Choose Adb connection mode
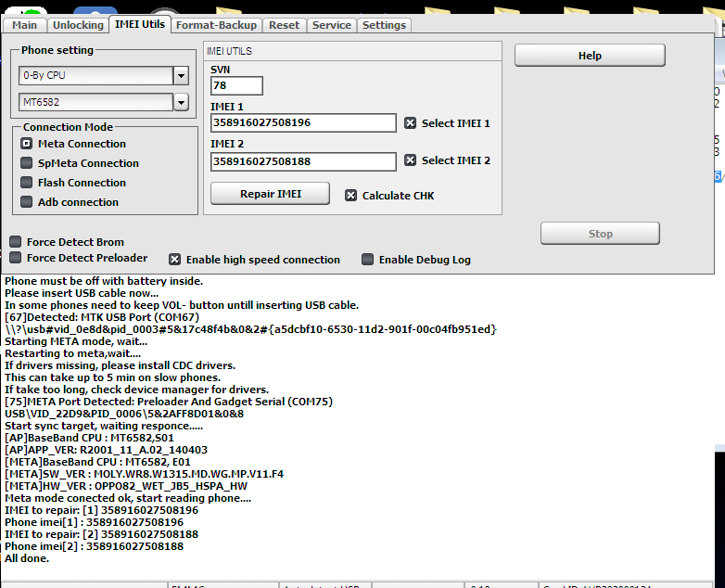Image resolution: width=725 pixels, height=588 pixels. [27, 202]
